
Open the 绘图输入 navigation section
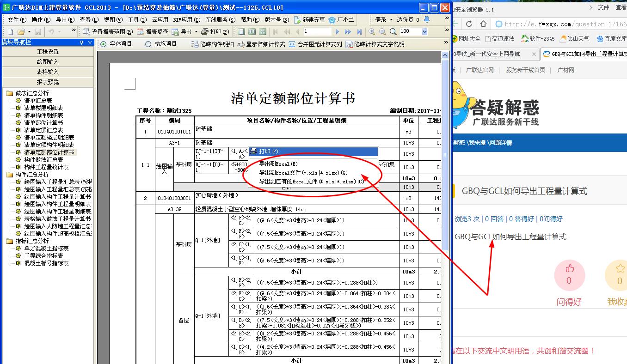click(x=48, y=62)
